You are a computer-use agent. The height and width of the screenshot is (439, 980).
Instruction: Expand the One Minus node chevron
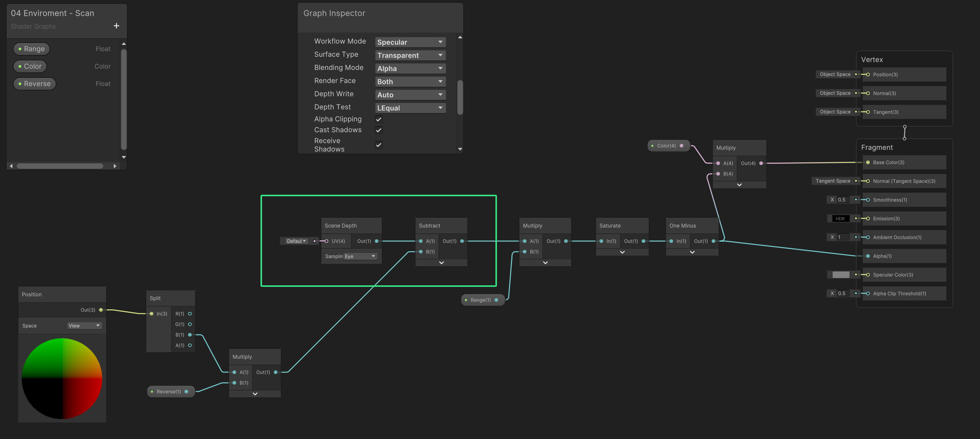click(692, 252)
